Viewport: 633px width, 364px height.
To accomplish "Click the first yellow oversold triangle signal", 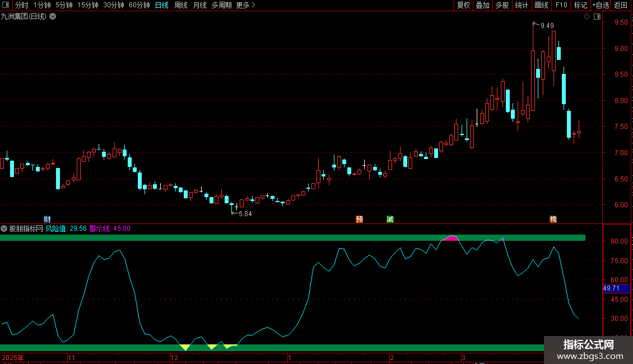I will (x=185, y=347).
